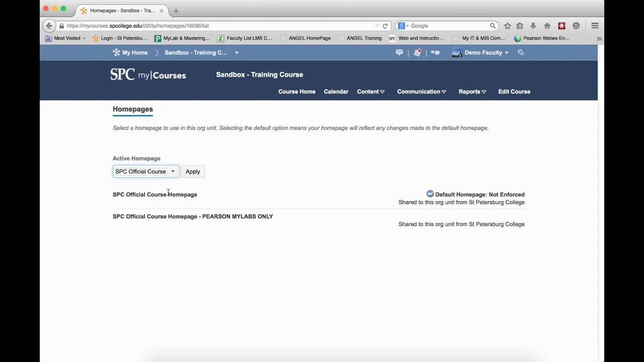Show more bookmarks with the double chevron
Image resolution: width=644 pixels, height=362 pixels.
pyautogui.click(x=599, y=38)
